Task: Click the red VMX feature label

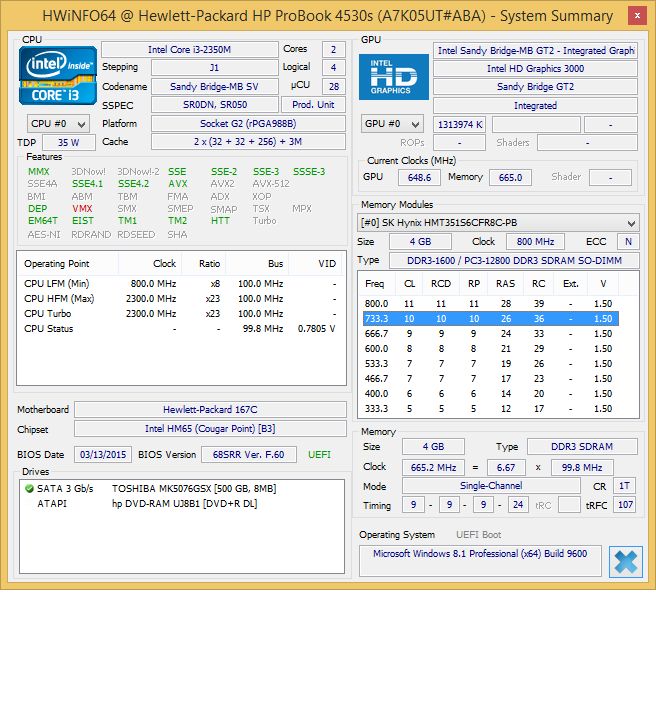Action: 82,208
